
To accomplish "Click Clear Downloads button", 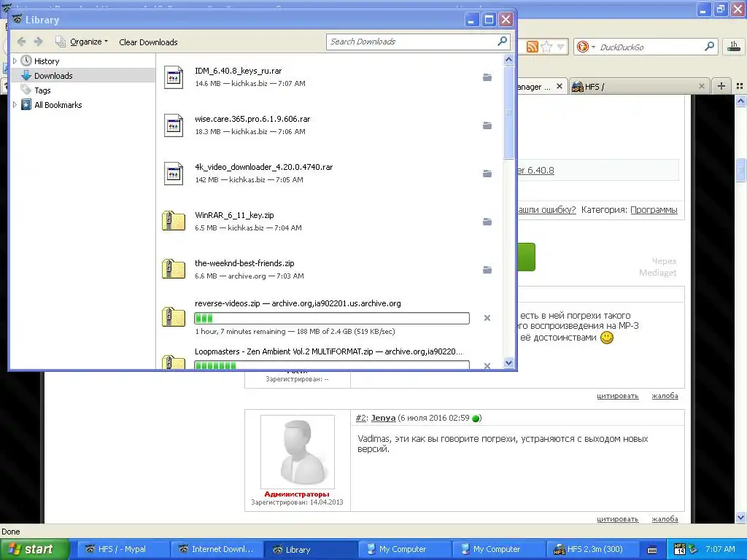I will [x=148, y=42].
